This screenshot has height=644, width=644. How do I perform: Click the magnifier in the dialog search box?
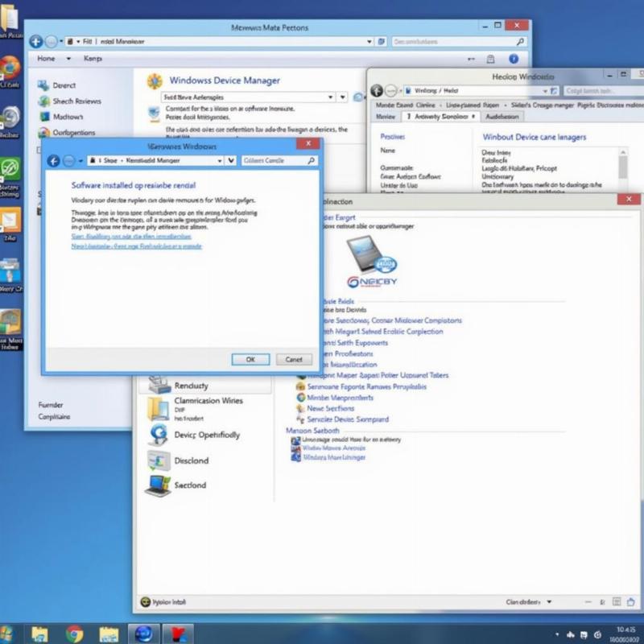[311, 161]
